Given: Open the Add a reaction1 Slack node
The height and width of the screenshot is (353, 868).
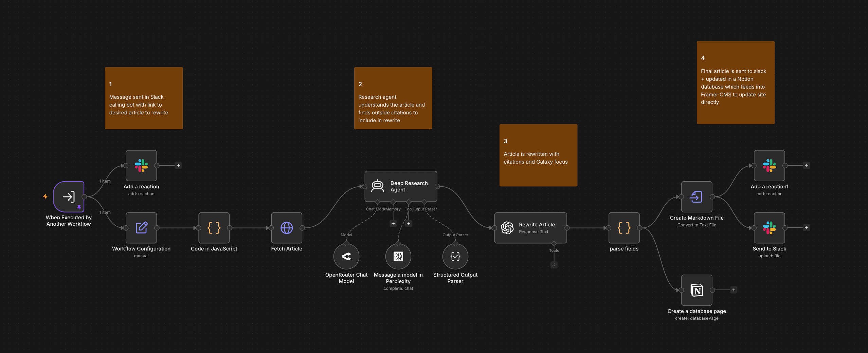Looking at the screenshot, I should (770, 166).
